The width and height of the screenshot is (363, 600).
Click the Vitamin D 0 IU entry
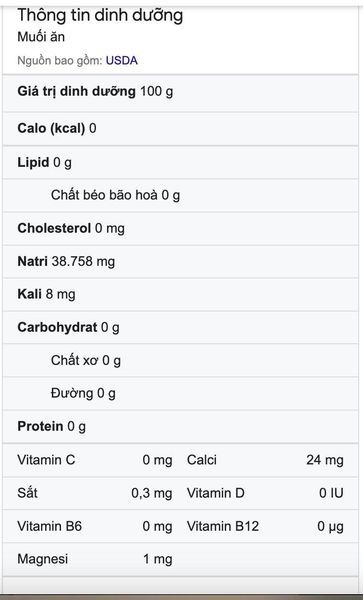tap(265, 493)
